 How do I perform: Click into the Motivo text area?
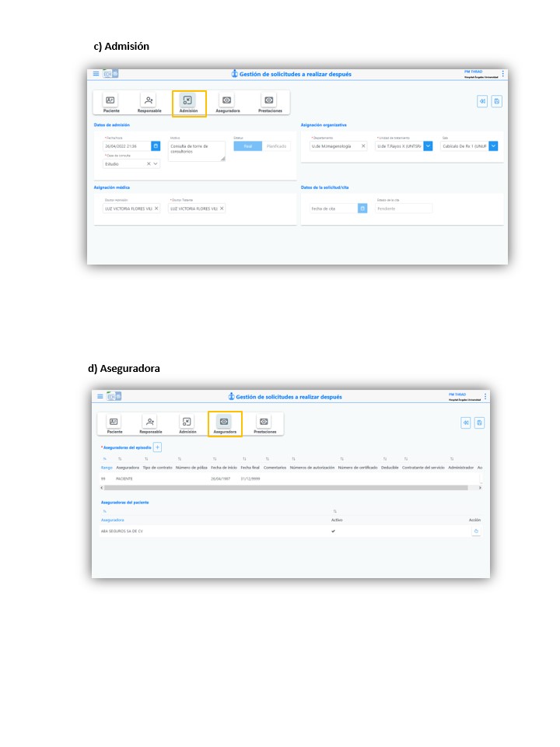point(195,150)
